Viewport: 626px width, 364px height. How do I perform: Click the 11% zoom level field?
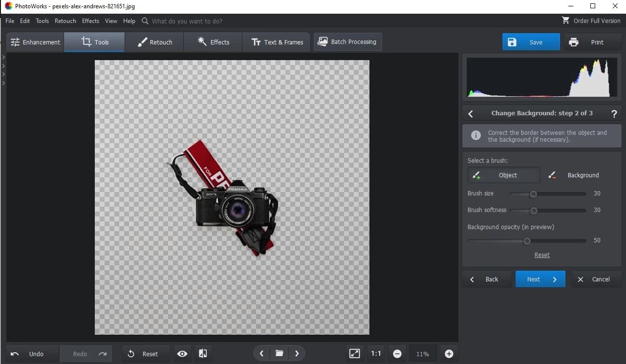pyautogui.click(x=422, y=353)
